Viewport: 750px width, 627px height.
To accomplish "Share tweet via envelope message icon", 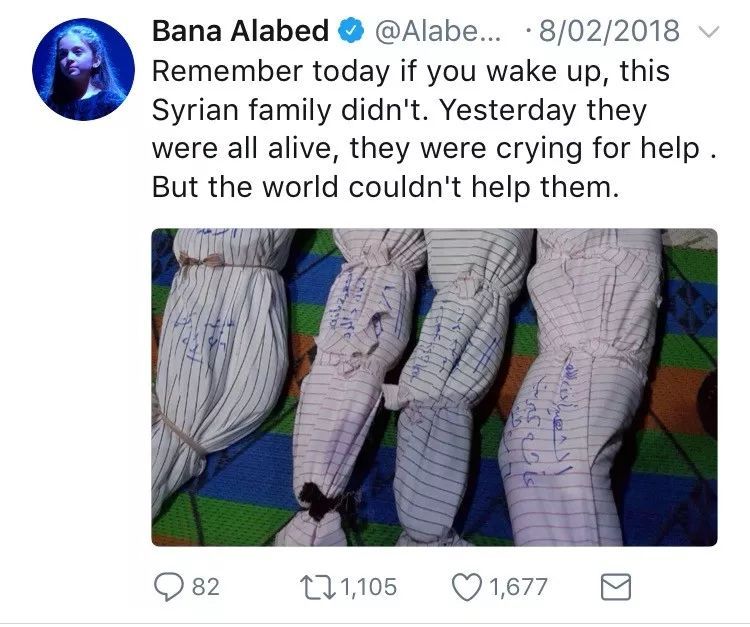I will (x=616, y=587).
